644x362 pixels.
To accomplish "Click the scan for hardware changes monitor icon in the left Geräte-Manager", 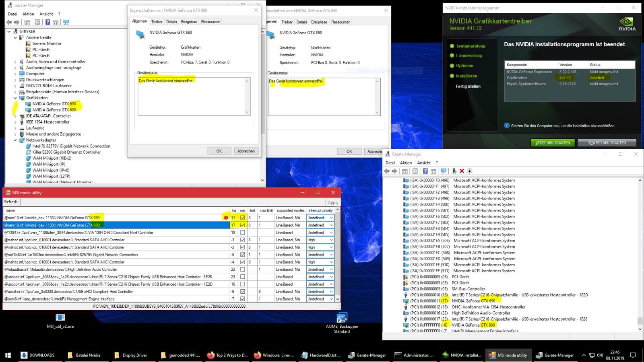I will click(66, 22).
